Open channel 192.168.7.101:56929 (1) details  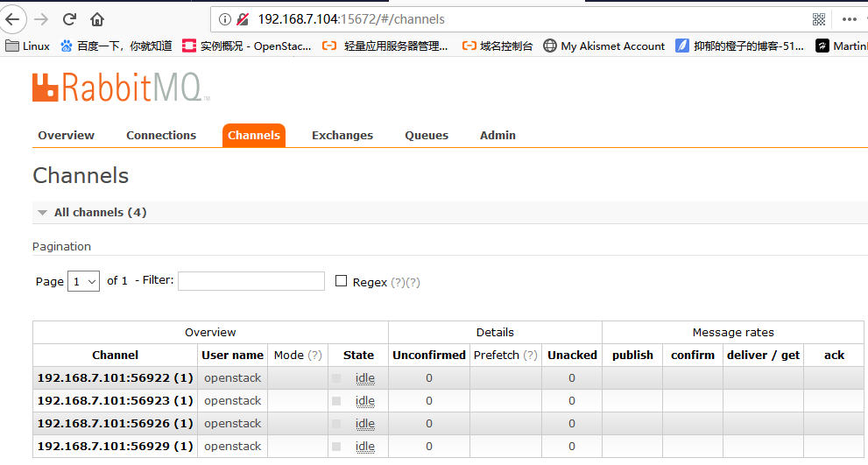[115, 447]
